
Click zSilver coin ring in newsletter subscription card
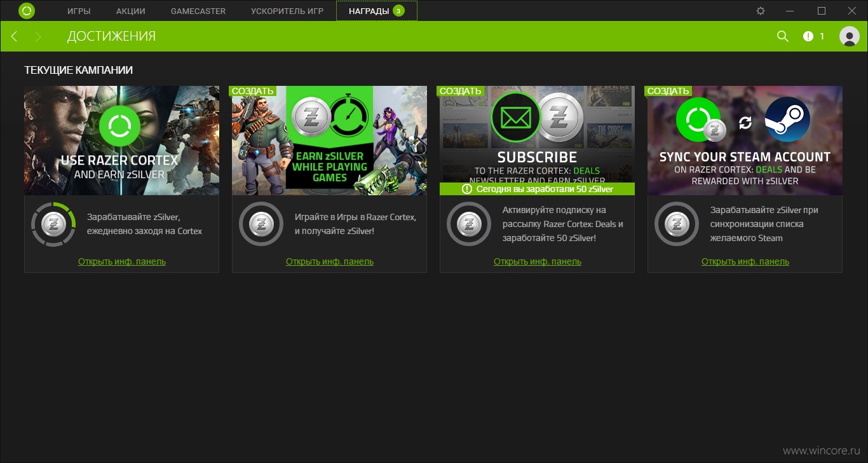click(469, 224)
